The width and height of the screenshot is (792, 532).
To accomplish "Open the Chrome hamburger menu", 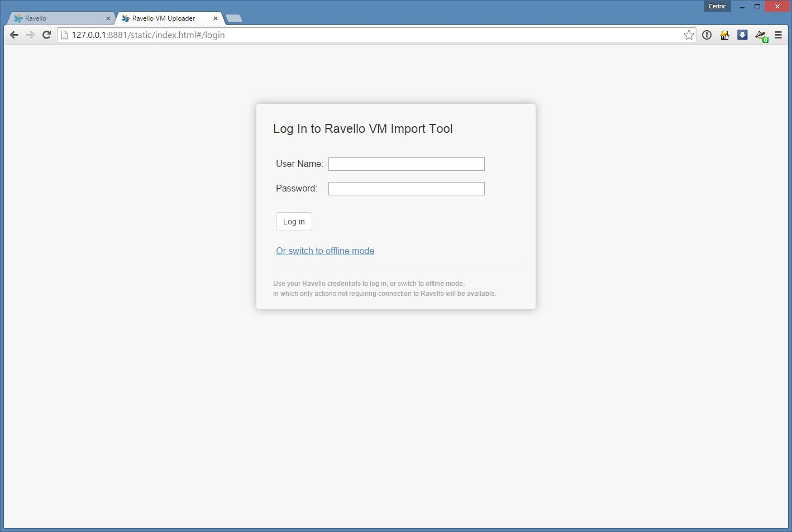I will pyautogui.click(x=778, y=35).
